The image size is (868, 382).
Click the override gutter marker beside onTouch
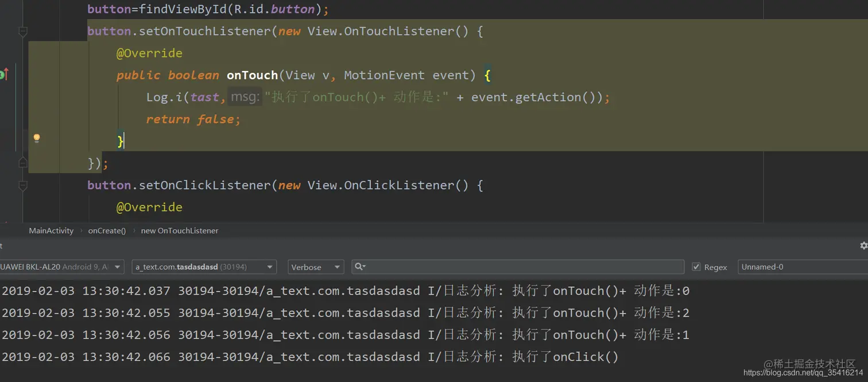(x=4, y=75)
